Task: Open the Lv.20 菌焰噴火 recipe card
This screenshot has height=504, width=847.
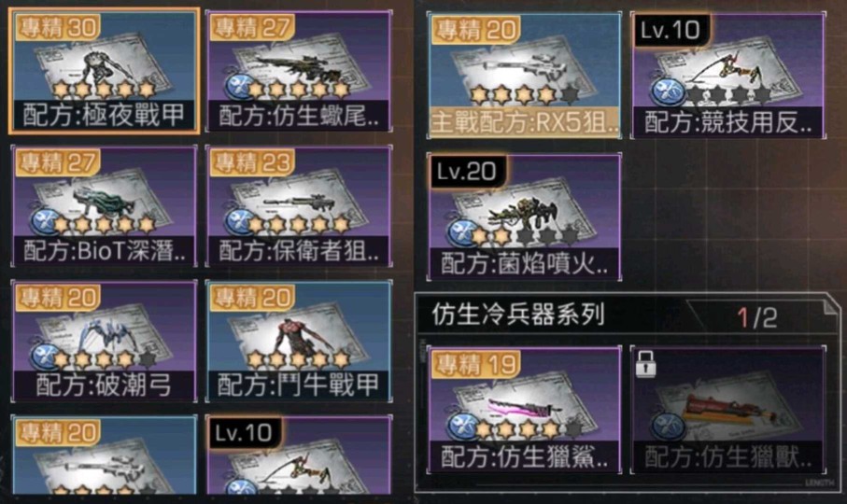Action: tap(524, 217)
